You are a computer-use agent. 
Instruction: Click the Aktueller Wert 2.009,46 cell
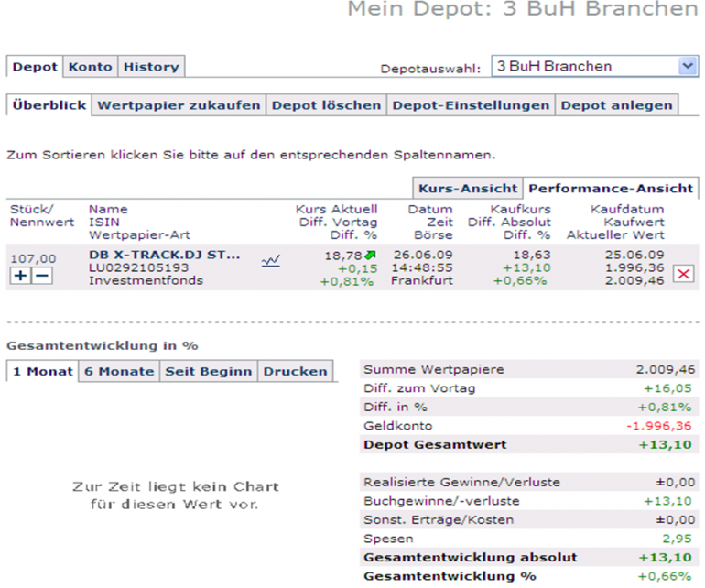[634, 281]
